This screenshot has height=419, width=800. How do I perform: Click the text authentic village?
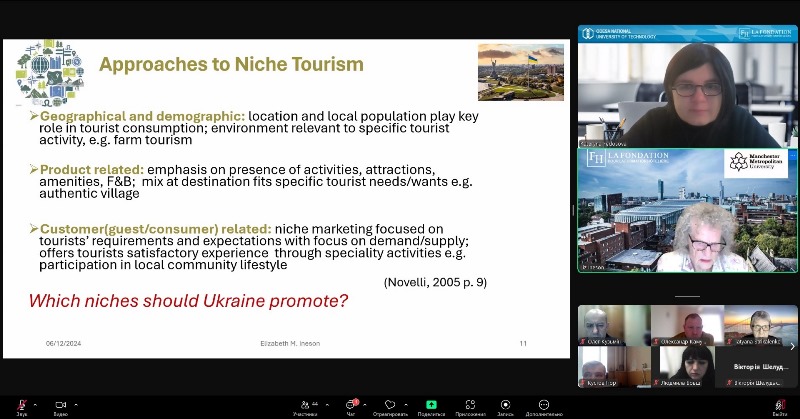pos(89,194)
